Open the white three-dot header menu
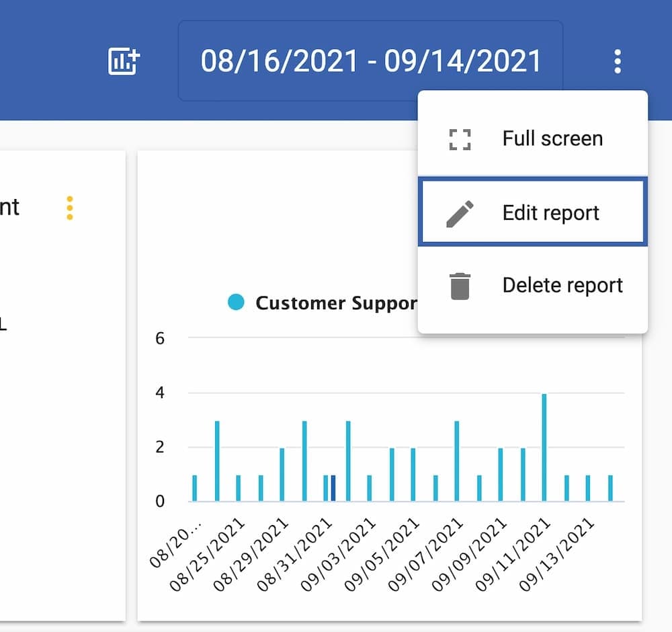672x632 pixels. coord(617,62)
